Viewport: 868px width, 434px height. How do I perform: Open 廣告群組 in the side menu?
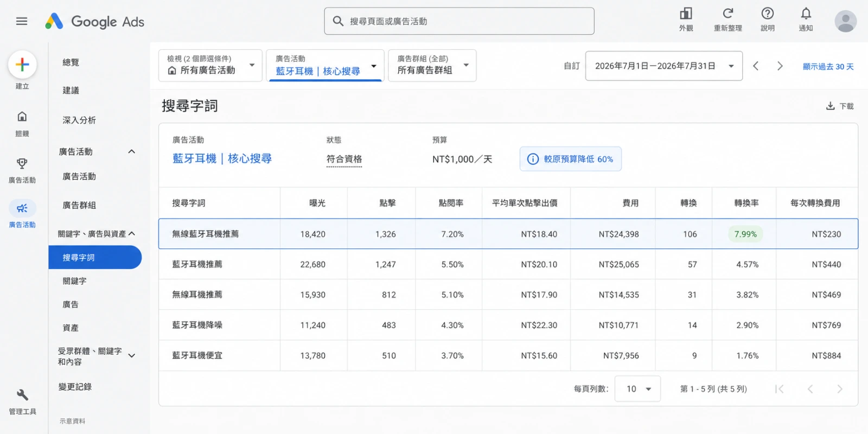pos(79,205)
